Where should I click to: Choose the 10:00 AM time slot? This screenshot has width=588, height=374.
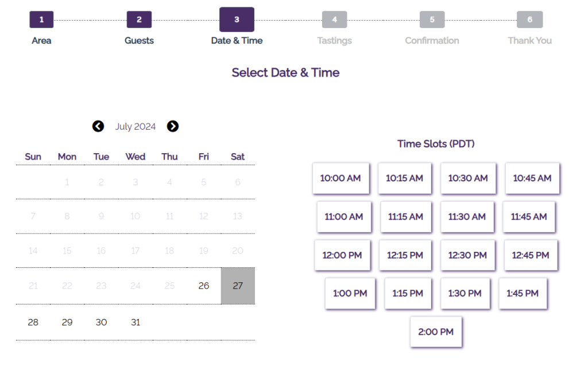point(341,178)
